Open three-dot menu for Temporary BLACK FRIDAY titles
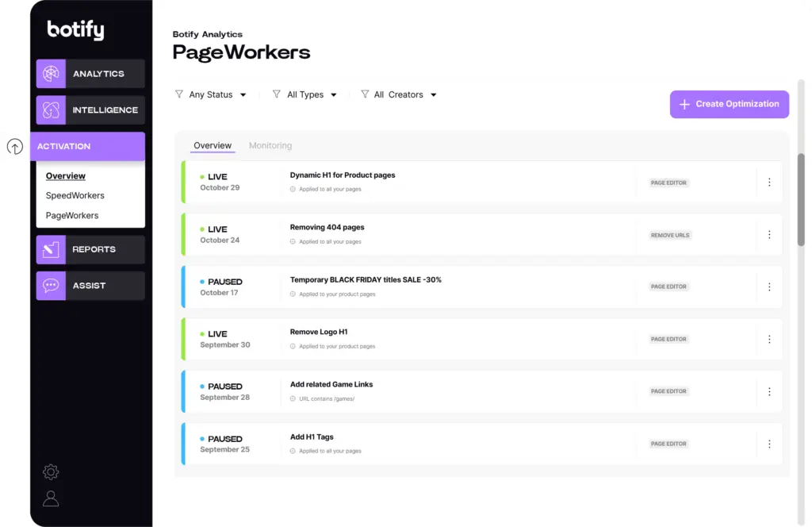 (769, 287)
